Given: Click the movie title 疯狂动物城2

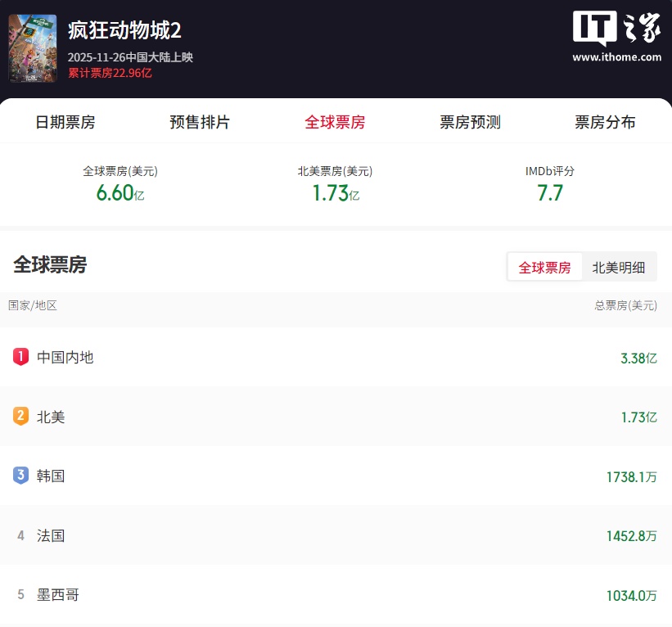Looking at the screenshot, I should (x=124, y=30).
